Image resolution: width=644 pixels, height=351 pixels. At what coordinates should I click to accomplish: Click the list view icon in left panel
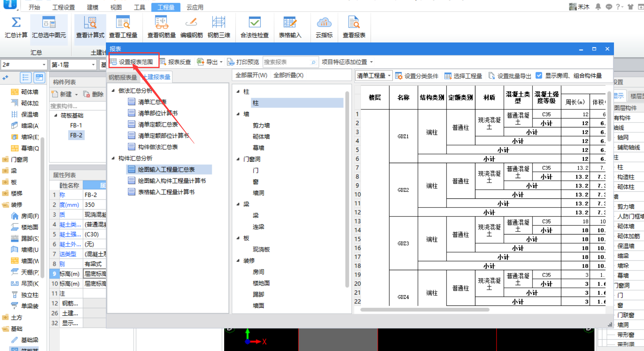(x=26, y=78)
